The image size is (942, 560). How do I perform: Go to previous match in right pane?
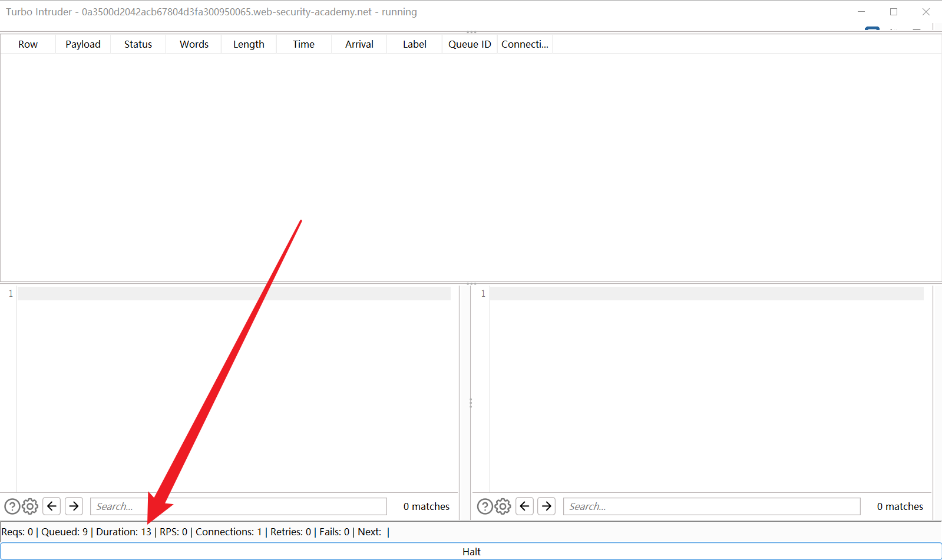(524, 506)
